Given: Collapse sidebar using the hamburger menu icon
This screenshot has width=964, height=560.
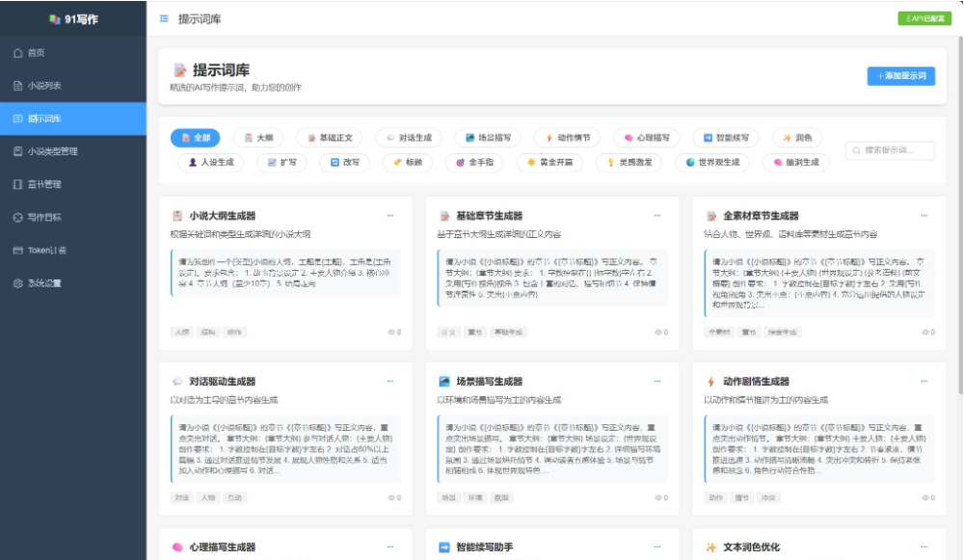Looking at the screenshot, I should [x=164, y=18].
